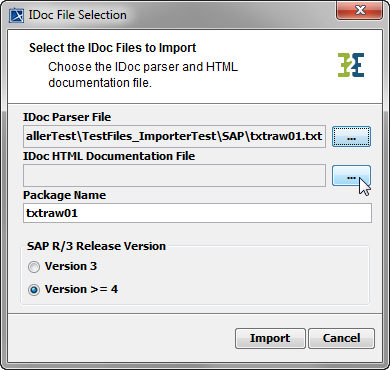
Task: Cancel the IDoc file selection
Action: coord(341,338)
